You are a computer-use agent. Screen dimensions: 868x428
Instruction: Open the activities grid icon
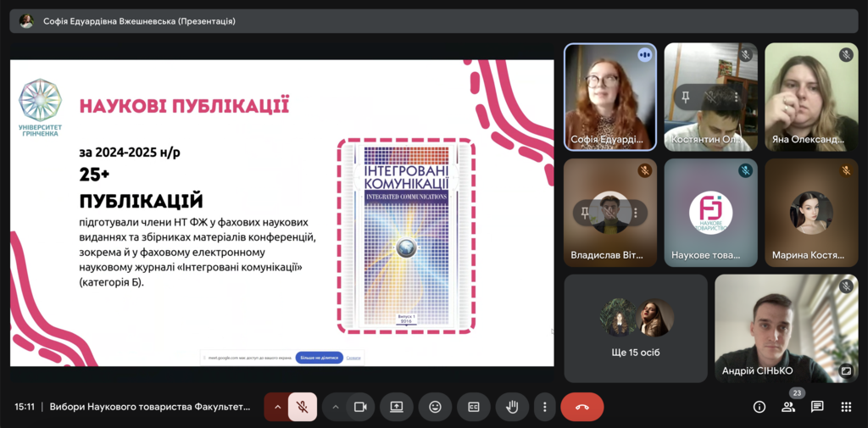[846, 407]
